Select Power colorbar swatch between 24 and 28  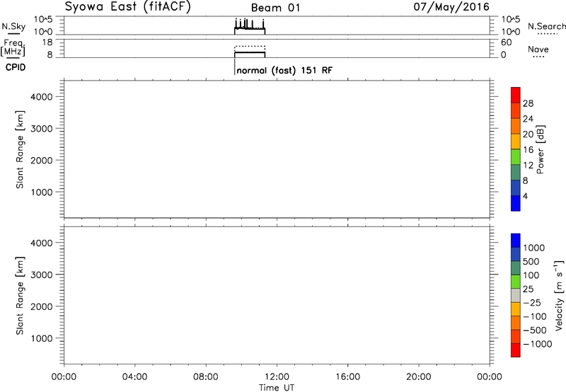coord(516,110)
